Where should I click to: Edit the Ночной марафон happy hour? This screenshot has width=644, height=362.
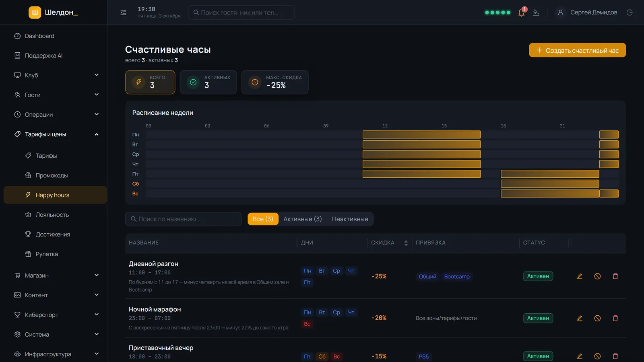pyautogui.click(x=580, y=318)
